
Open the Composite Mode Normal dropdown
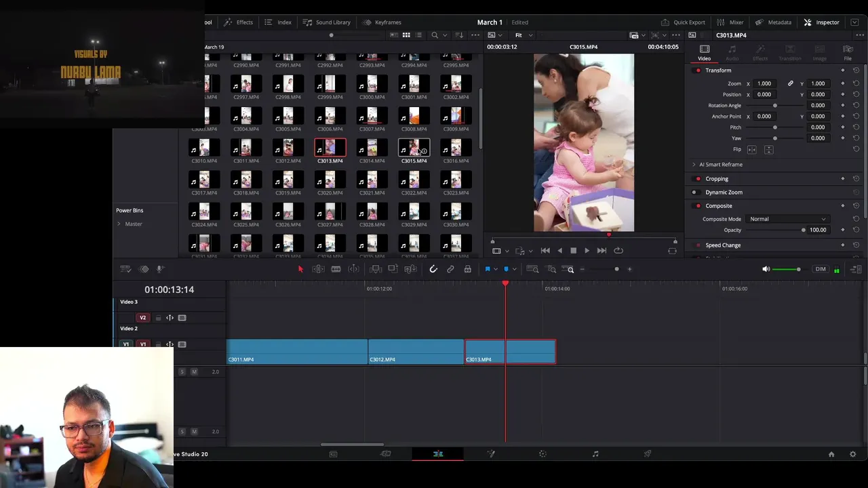(787, 219)
